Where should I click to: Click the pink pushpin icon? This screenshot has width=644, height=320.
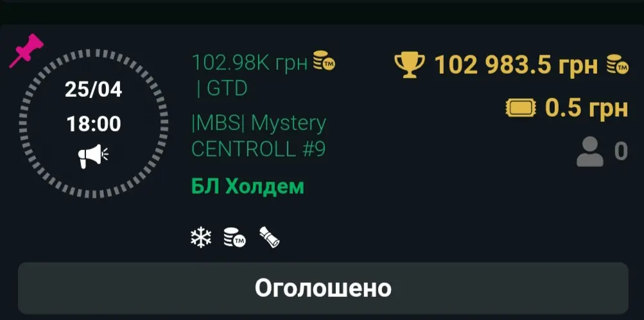click(x=26, y=51)
